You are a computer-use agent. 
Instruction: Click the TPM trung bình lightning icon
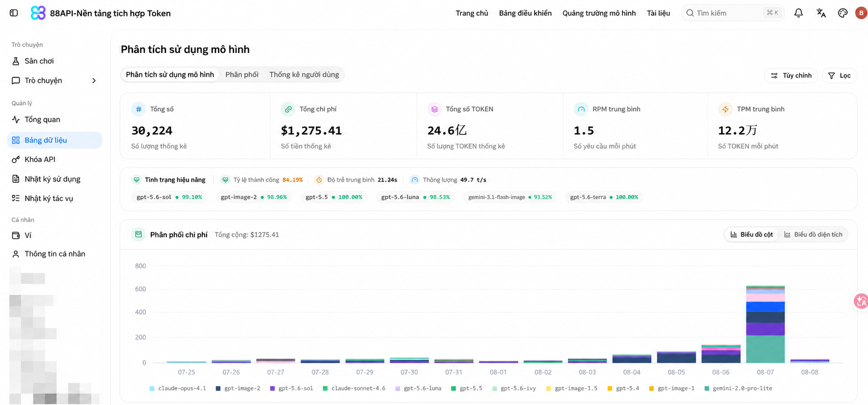point(725,109)
